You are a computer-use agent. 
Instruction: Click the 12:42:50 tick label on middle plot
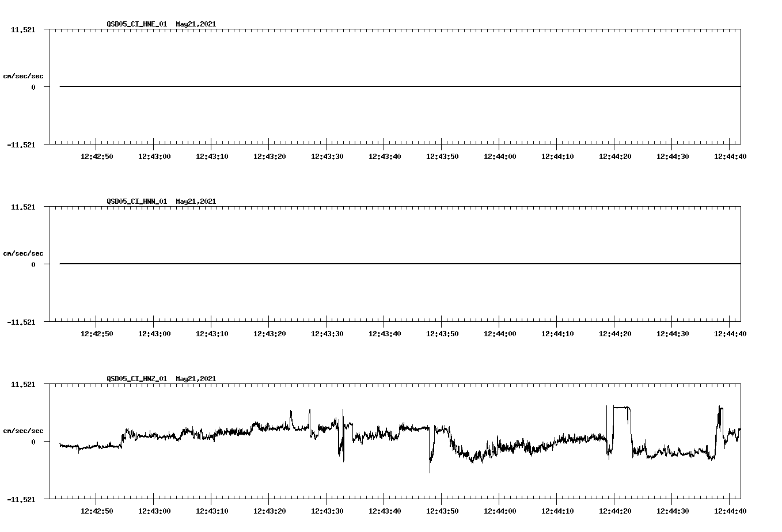tap(98, 333)
